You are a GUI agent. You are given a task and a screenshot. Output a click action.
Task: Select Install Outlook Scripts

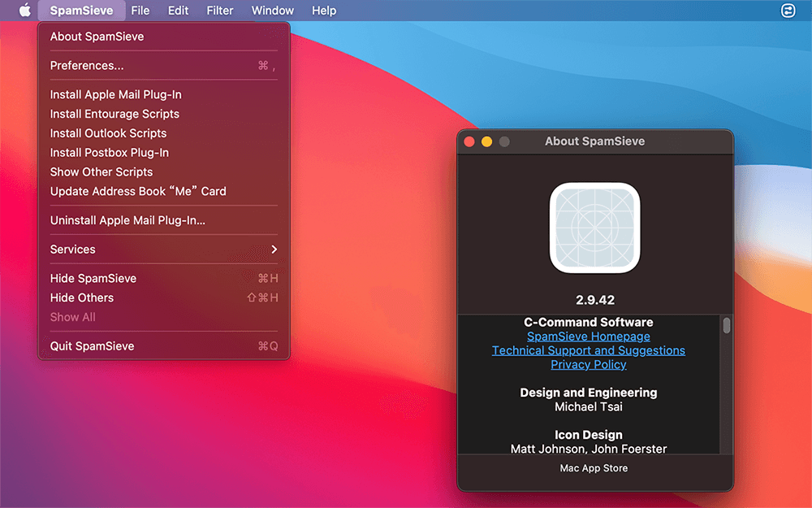click(164, 133)
